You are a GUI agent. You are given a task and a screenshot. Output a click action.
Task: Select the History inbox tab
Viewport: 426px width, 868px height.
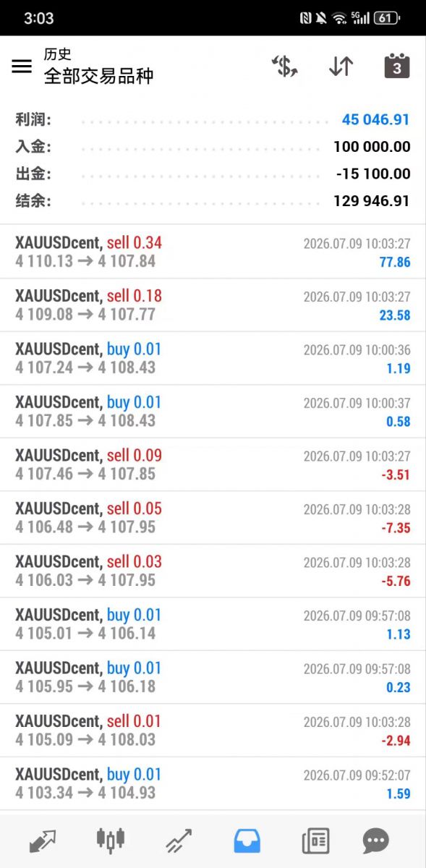[247, 841]
